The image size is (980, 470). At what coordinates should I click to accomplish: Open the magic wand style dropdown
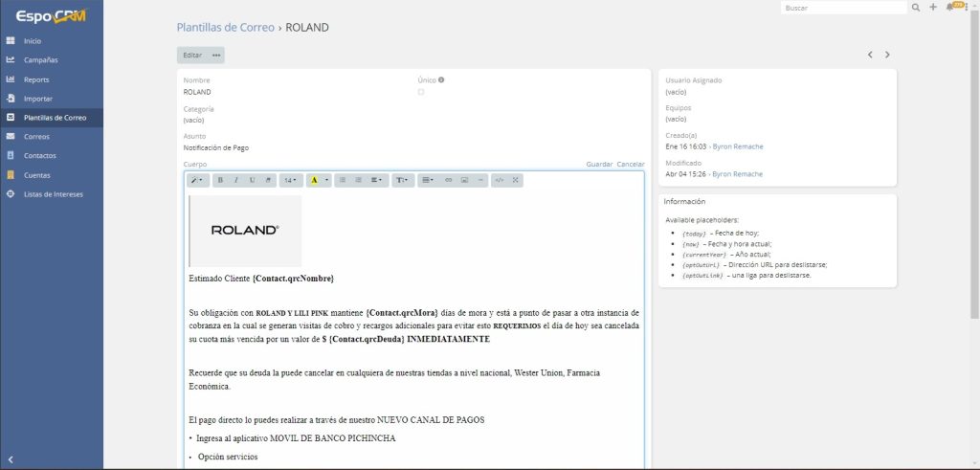click(197, 180)
